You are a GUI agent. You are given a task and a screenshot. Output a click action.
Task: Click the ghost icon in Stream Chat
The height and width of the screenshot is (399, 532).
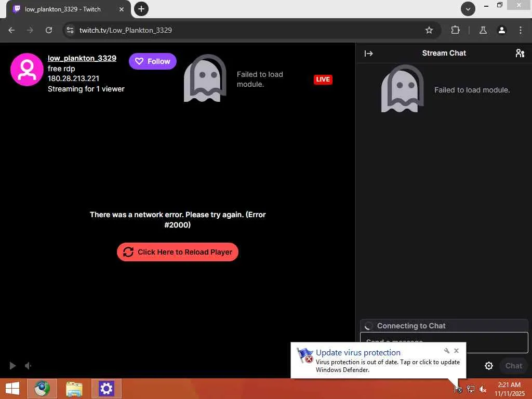(x=403, y=88)
